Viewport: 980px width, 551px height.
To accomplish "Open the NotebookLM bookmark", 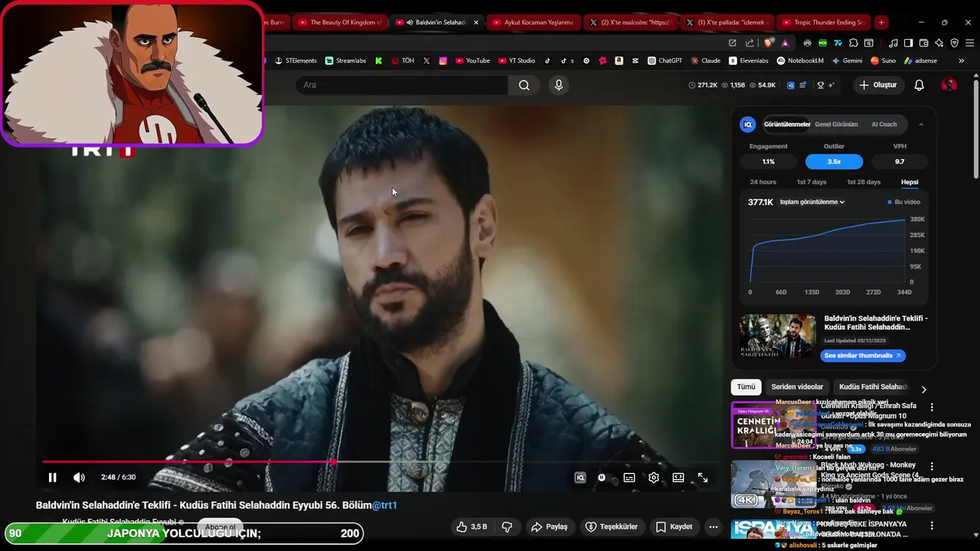I will (x=800, y=60).
